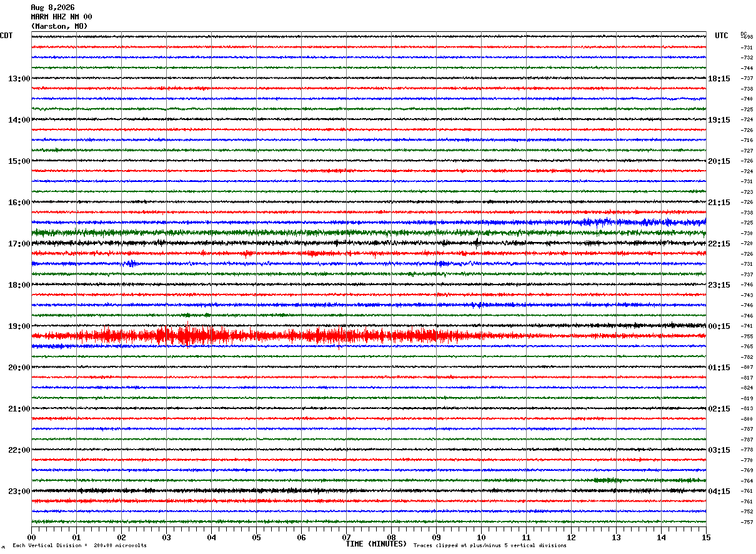Click the 18:15 UTC row label
The height and width of the screenshot is (554, 756).
[720, 79]
